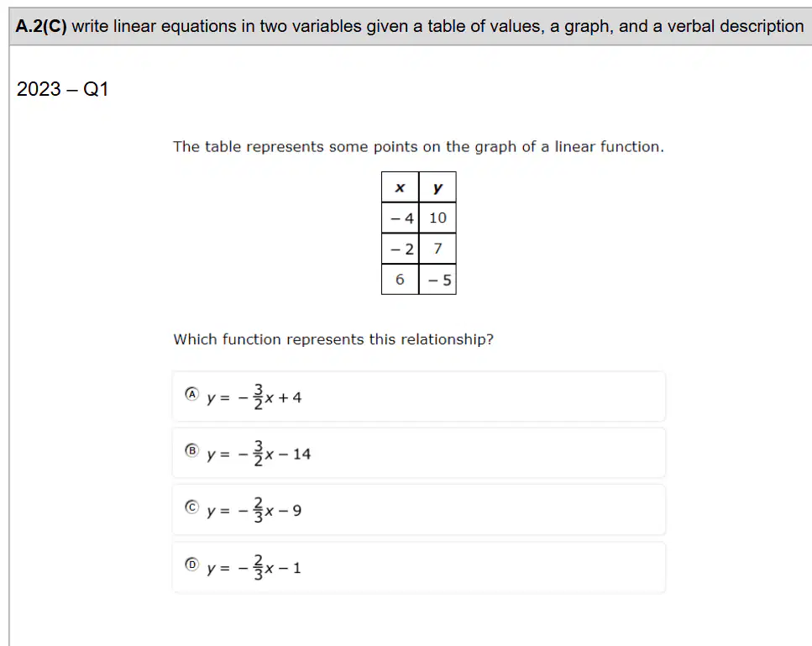Select answer choice A radio circle
The image size is (812, 646).
(x=191, y=394)
